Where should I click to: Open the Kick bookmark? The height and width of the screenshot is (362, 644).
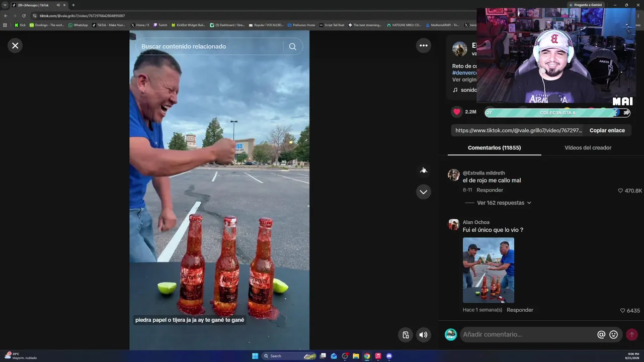click(20, 25)
